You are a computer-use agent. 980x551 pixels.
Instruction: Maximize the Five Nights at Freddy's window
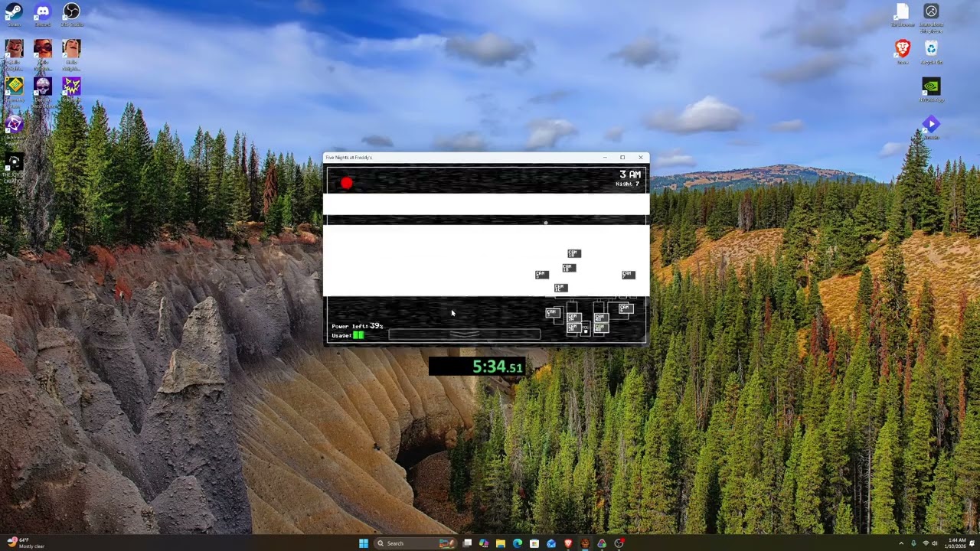pyautogui.click(x=622, y=158)
